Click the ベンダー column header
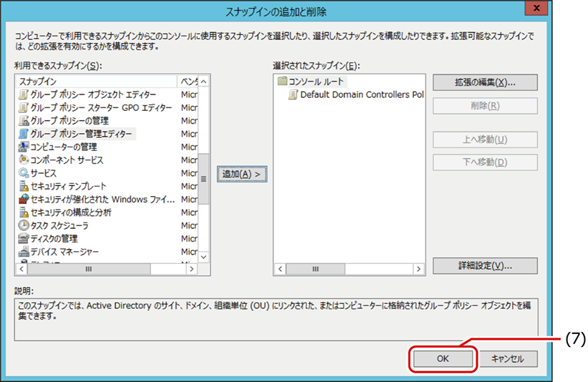588x382 pixels. point(188,82)
